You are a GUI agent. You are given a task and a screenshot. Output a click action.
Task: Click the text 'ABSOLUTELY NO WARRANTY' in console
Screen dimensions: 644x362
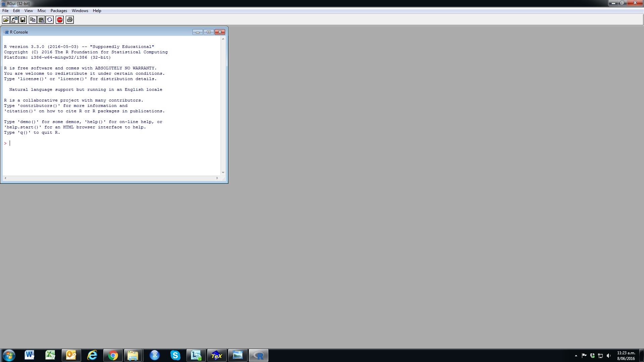pyautogui.click(x=124, y=68)
